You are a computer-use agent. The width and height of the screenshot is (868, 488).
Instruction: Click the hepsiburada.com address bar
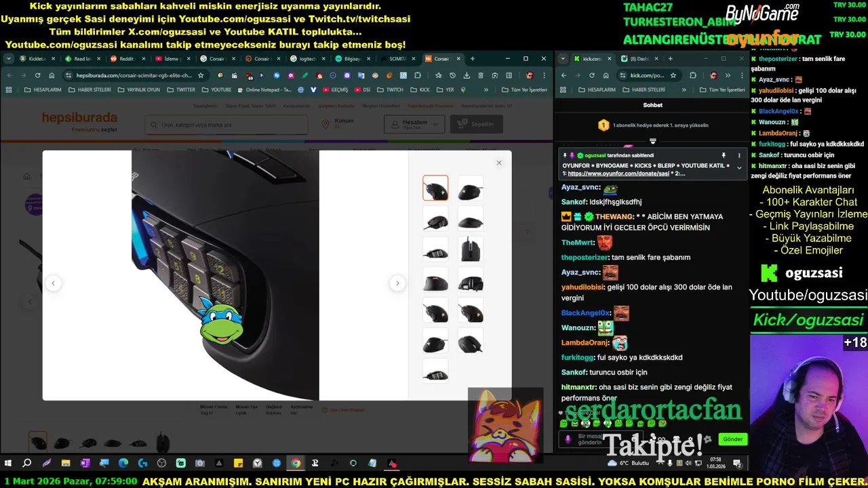click(134, 75)
